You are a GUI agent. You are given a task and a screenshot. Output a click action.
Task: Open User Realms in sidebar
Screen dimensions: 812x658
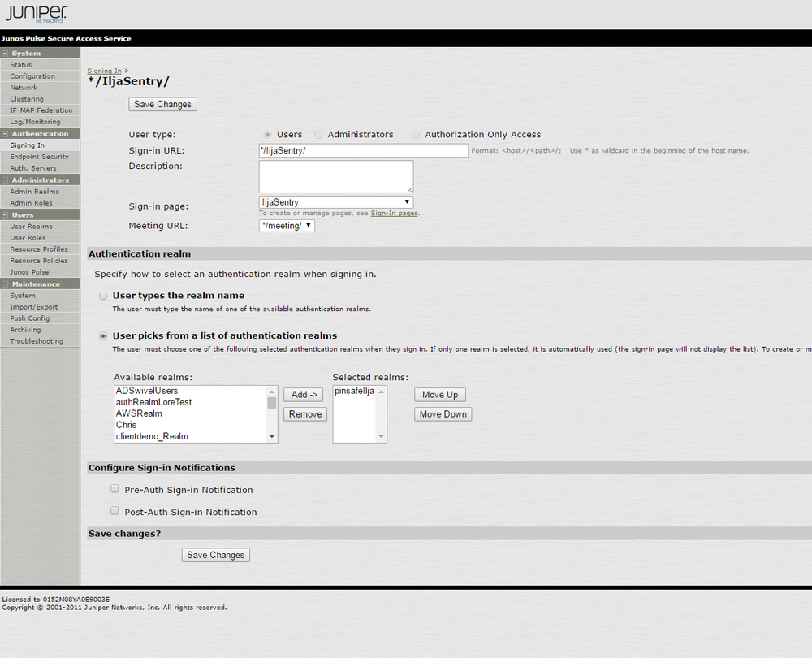coord(31,227)
